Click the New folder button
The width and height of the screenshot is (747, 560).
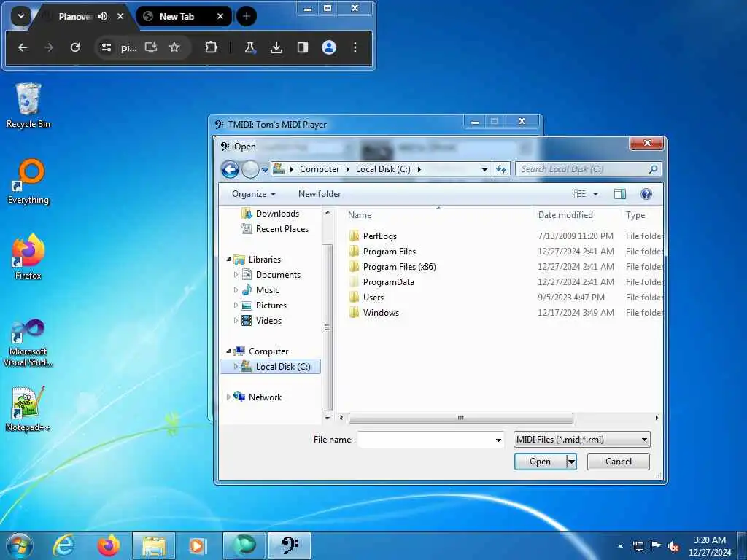point(320,194)
